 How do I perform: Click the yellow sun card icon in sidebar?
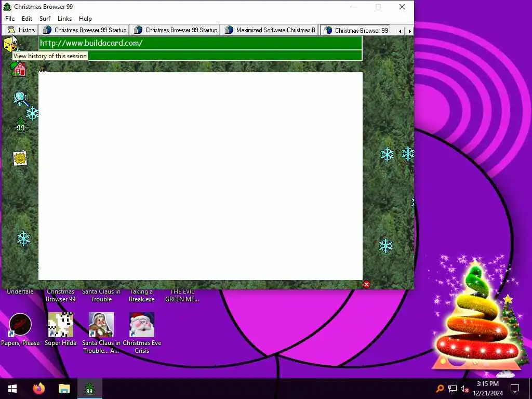pos(20,158)
